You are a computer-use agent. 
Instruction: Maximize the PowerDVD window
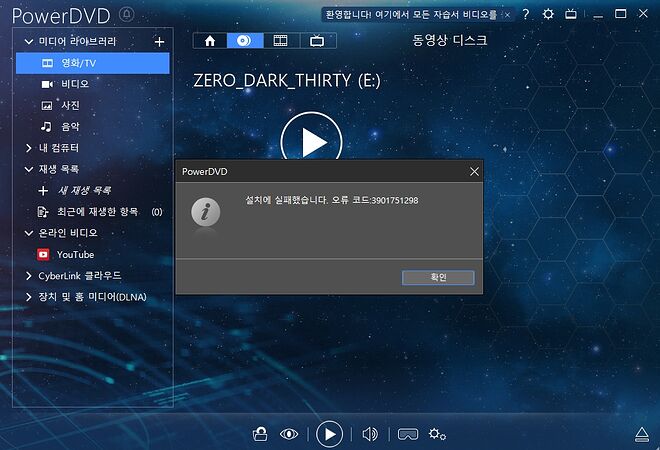point(620,14)
